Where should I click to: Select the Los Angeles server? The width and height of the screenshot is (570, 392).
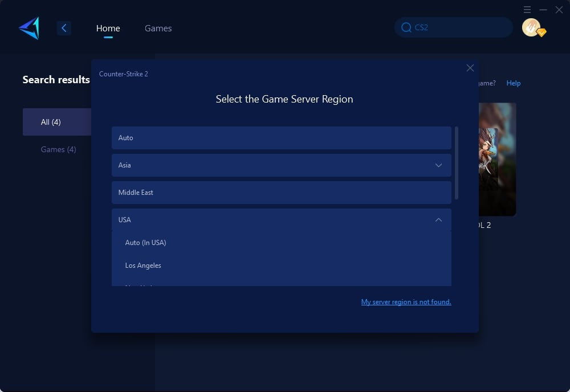pyautogui.click(x=282, y=266)
